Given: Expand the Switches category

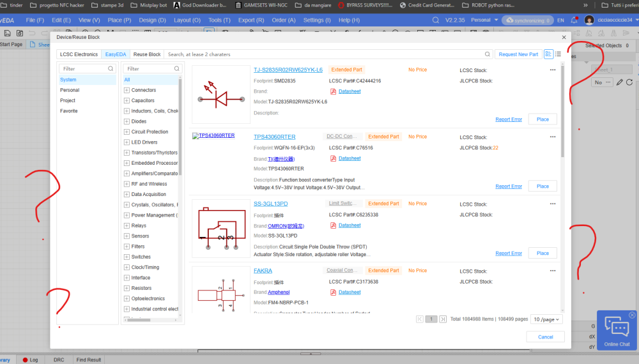Looking at the screenshot, I should click(127, 257).
